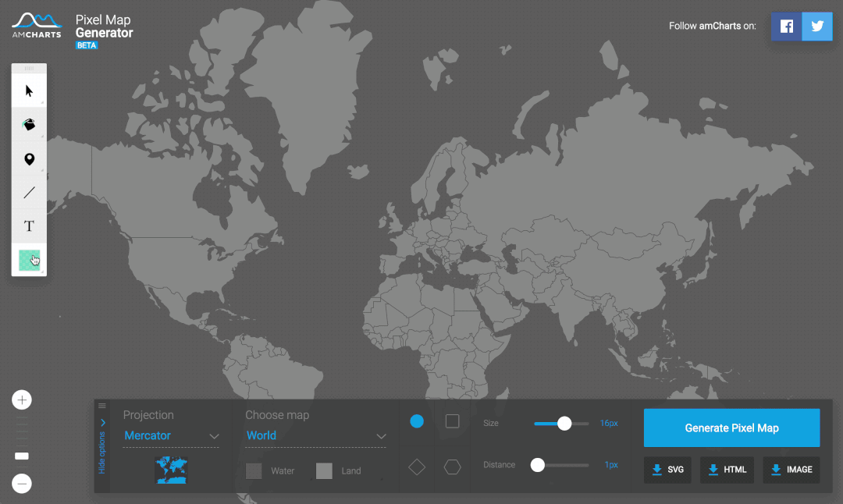
Task: Download the map as IMAGE
Action: (x=791, y=470)
